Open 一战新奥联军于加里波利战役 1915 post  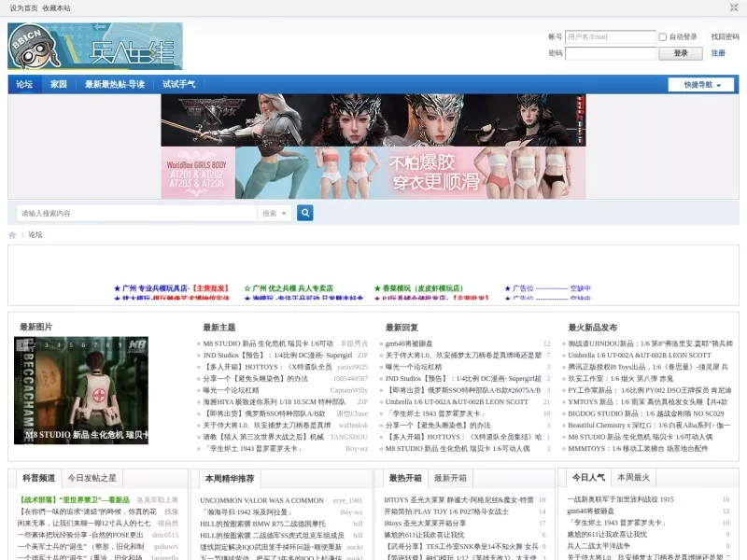coord(621,499)
